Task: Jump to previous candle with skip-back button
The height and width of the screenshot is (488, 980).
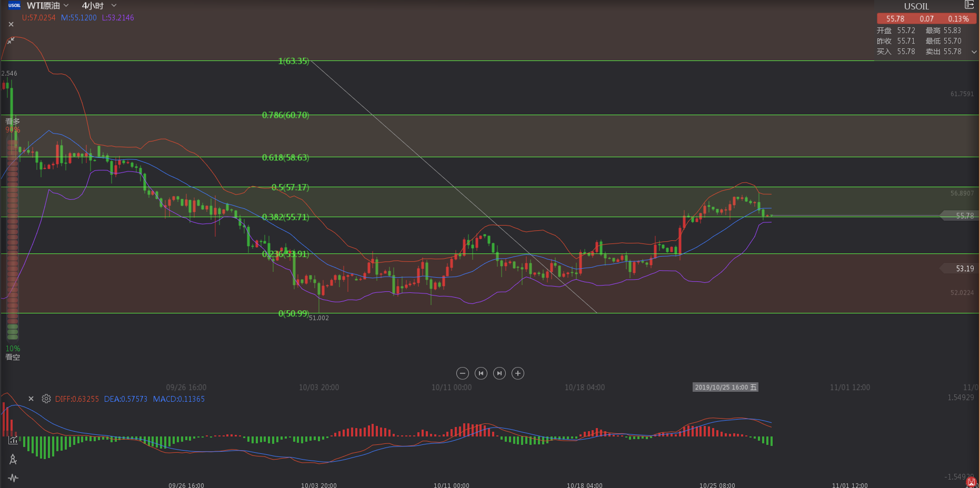Action: coord(481,373)
